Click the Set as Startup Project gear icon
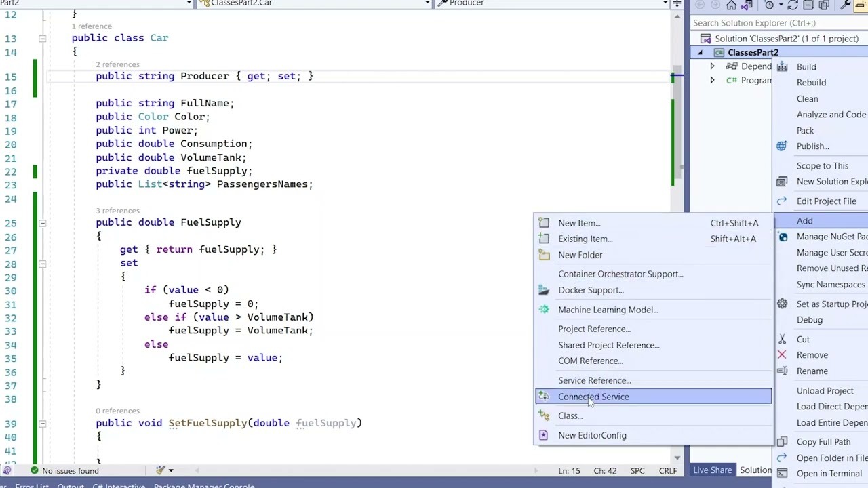The image size is (868, 488). point(782,304)
